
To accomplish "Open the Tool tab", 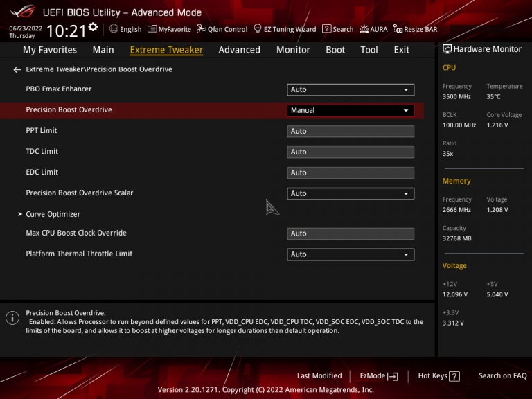I will 369,50.
